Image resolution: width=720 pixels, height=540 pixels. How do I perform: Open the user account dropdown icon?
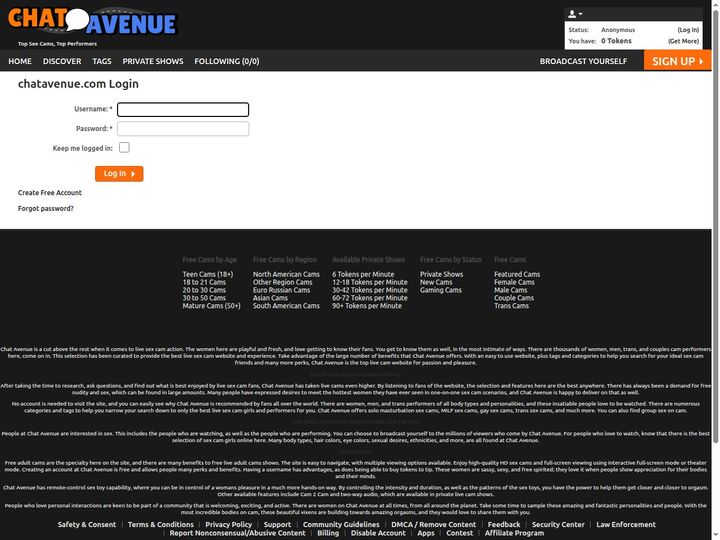click(x=575, y=14)
